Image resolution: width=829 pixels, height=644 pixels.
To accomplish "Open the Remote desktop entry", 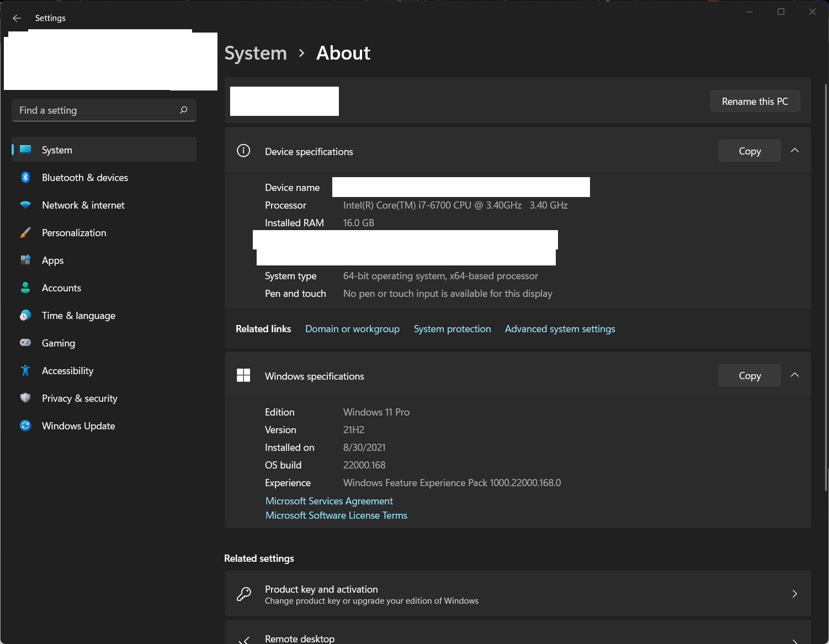I will tap(518, 632).
